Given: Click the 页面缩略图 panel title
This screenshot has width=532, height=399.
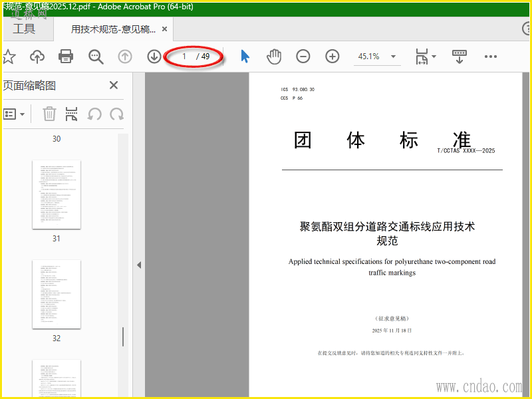Looking at the screenshot, I should coord(29,86).
